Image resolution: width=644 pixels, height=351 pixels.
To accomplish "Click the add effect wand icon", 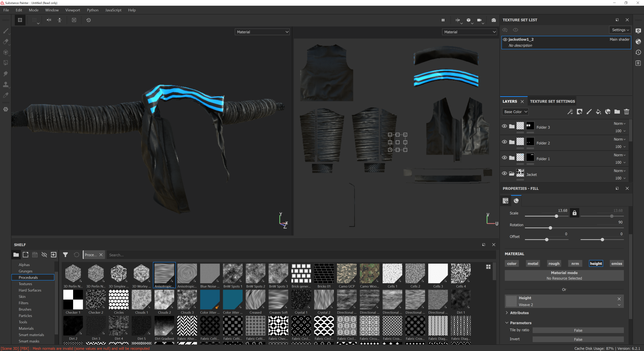I will pos(570,112).
